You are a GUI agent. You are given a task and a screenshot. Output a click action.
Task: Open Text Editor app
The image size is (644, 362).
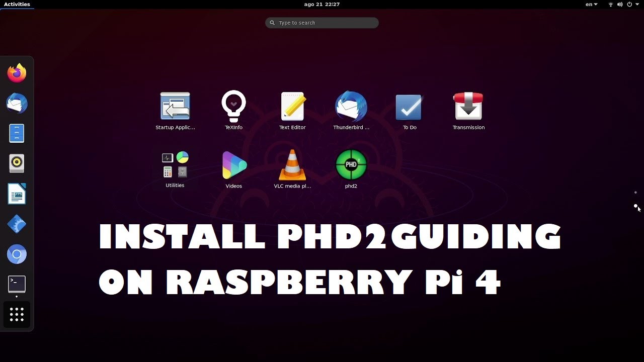coord(292,111)
